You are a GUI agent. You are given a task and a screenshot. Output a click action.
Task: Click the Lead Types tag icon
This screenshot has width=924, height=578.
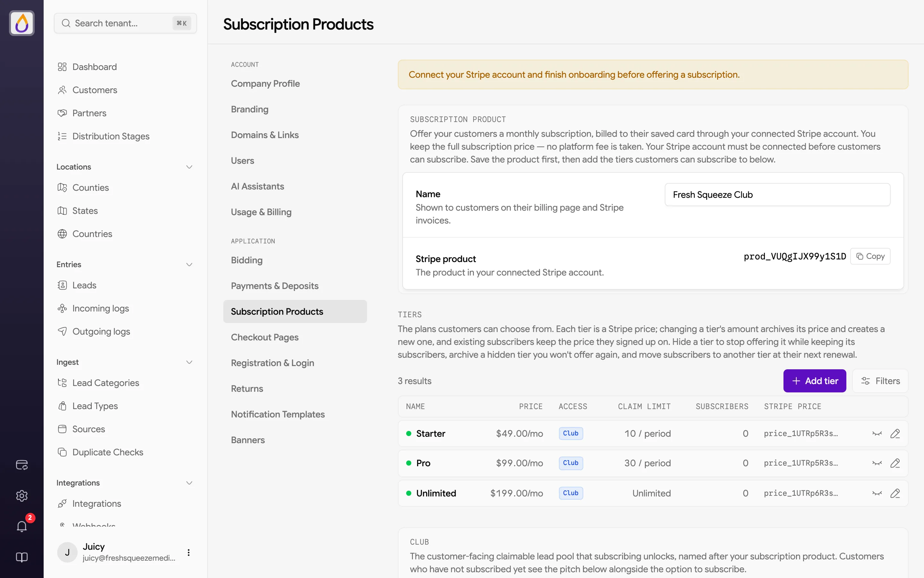coord(62,406)
